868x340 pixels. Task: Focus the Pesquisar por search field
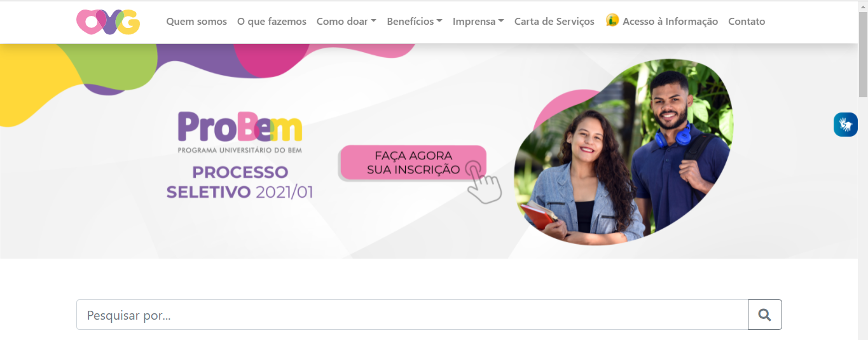coord(412,315)
